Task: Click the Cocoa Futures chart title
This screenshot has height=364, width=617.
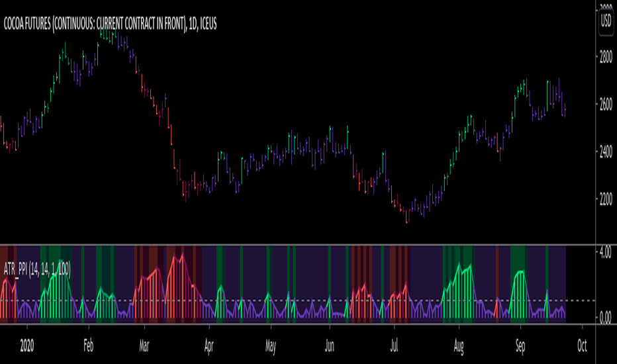Action: (x=110, y=24)
